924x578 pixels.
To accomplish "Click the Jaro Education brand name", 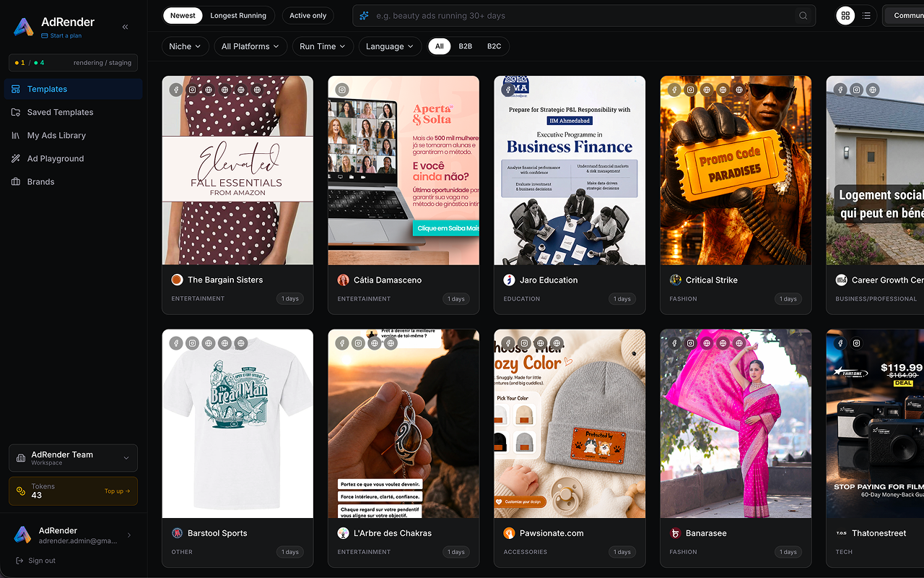I will coord(549,280).
